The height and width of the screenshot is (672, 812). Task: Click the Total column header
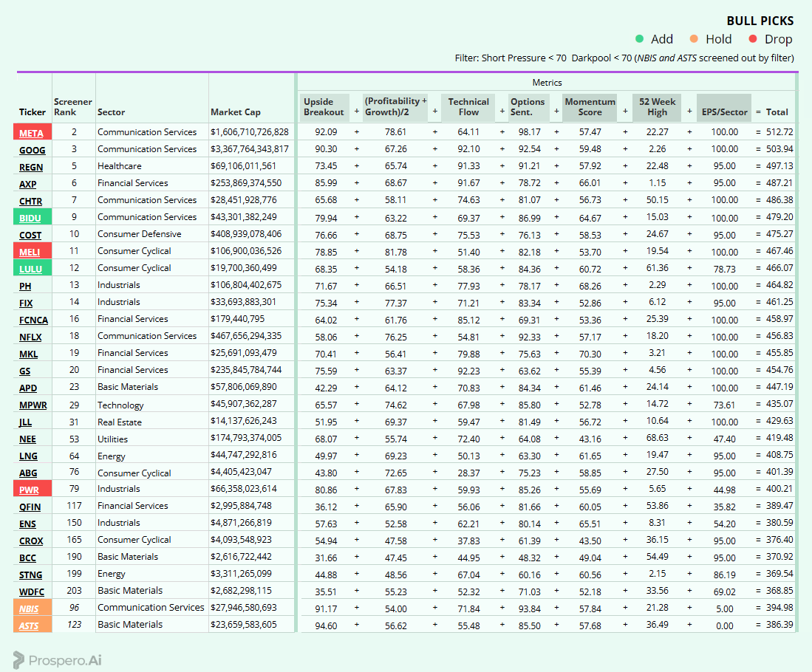point(777,112)
